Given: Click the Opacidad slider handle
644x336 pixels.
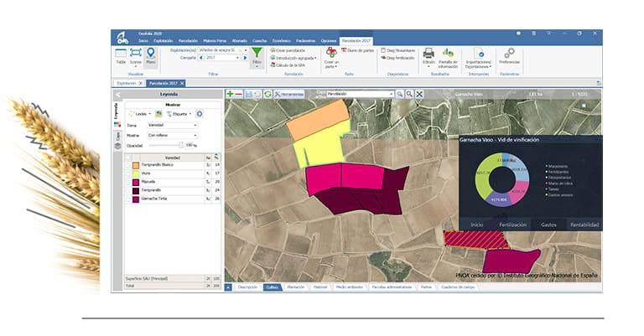Looking at the screenshot, I should 181,145.
